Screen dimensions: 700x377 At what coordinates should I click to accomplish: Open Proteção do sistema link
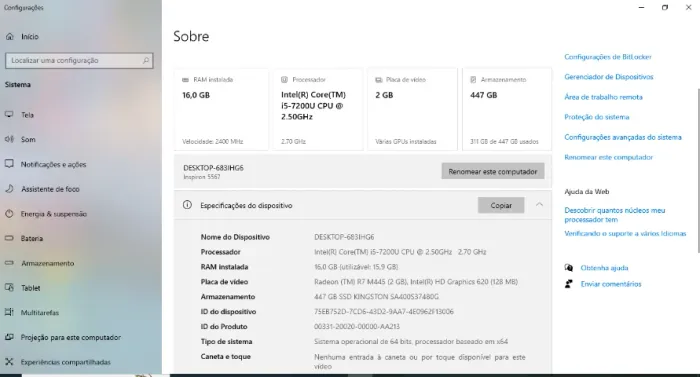tap(596, 117)
